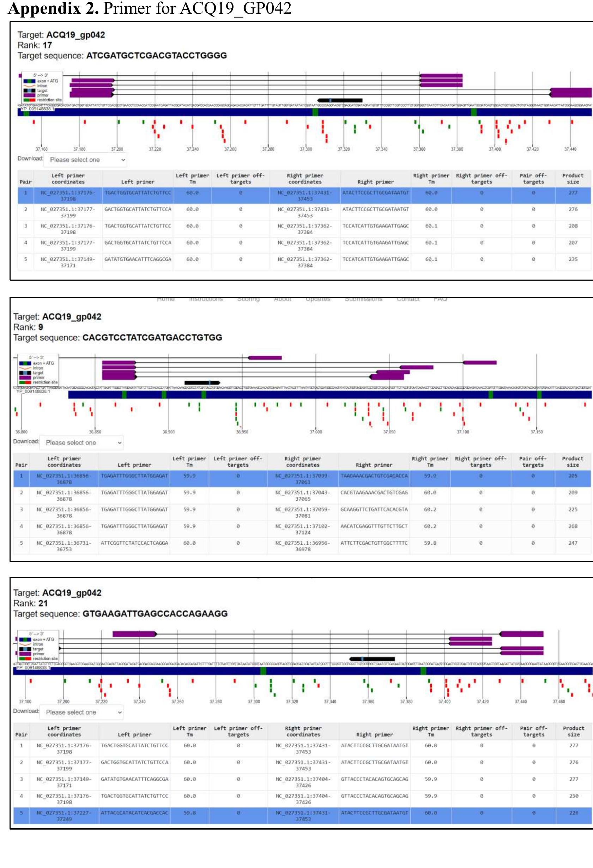This screenshot has height=868, width=593.
Task: Open Download dropdown under Rank 17 diagram
Action: pos(85,159)
